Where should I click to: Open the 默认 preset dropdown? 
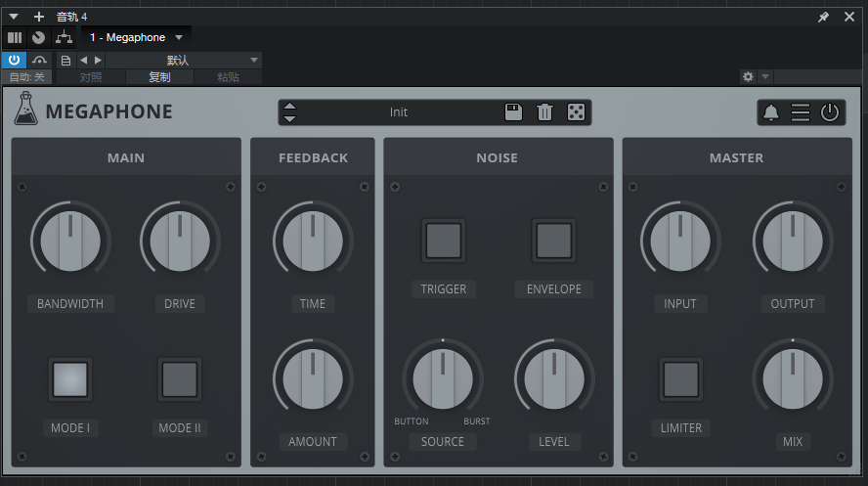[x=183, y=60]
